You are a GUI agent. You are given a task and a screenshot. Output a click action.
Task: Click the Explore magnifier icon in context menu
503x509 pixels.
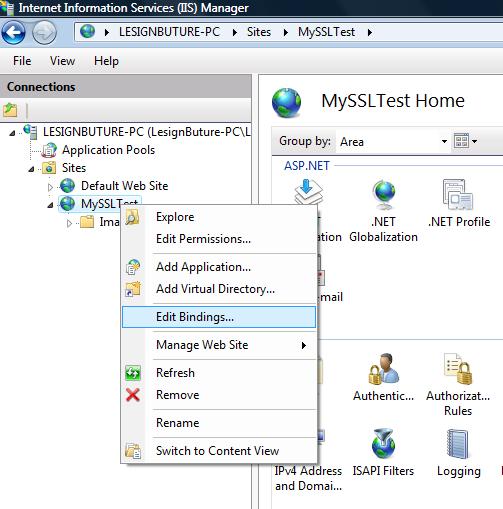pos(133,217)
